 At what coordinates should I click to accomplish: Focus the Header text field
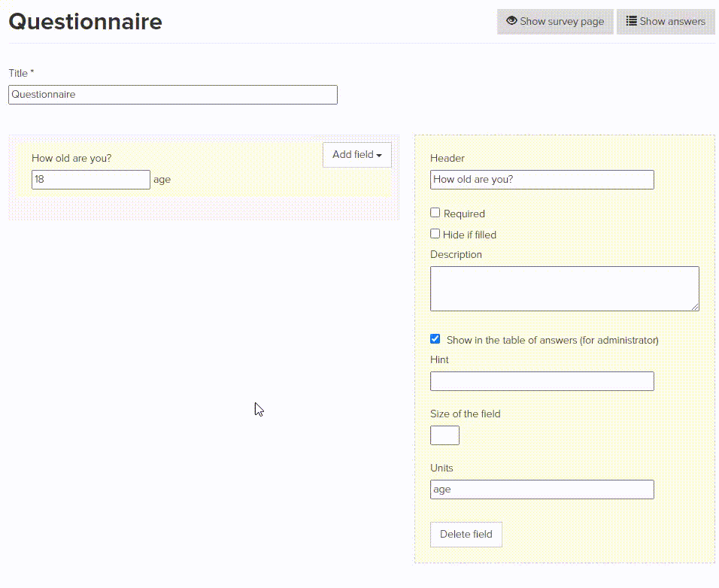click(x=542, y=180)
